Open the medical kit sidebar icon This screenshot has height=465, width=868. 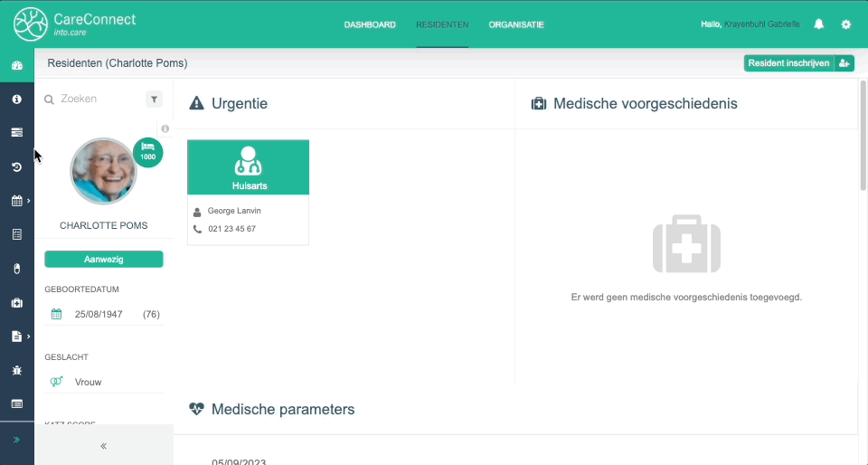16,303
